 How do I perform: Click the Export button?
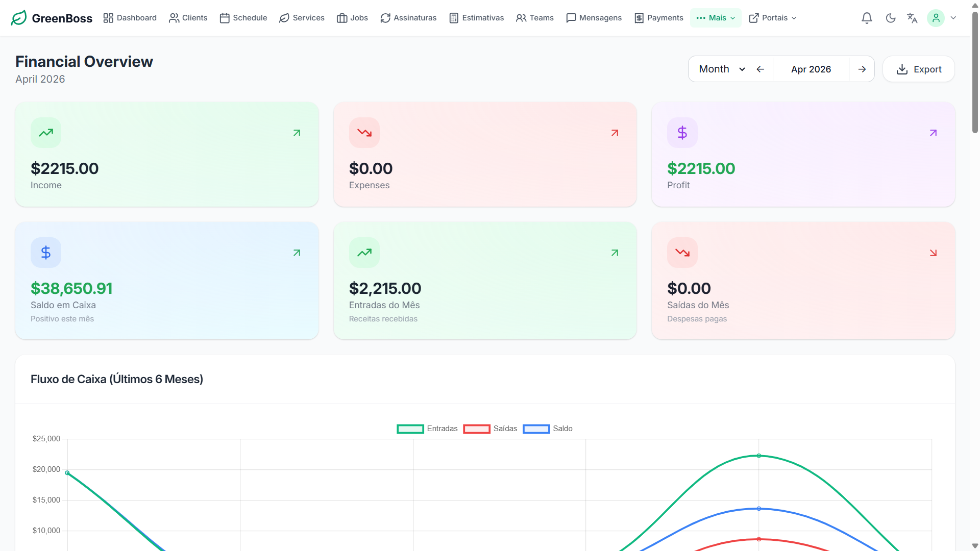click(918, 69)
